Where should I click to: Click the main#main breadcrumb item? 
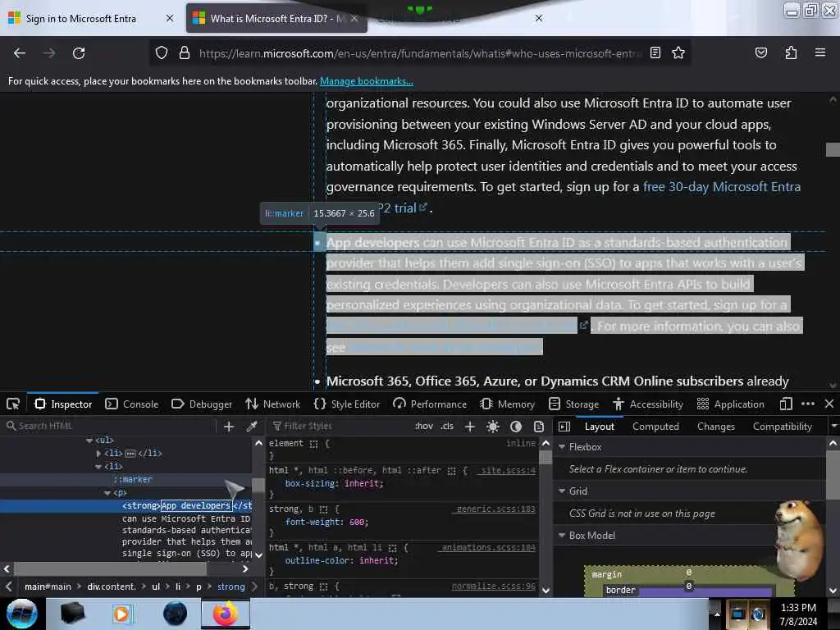(48, 587)
